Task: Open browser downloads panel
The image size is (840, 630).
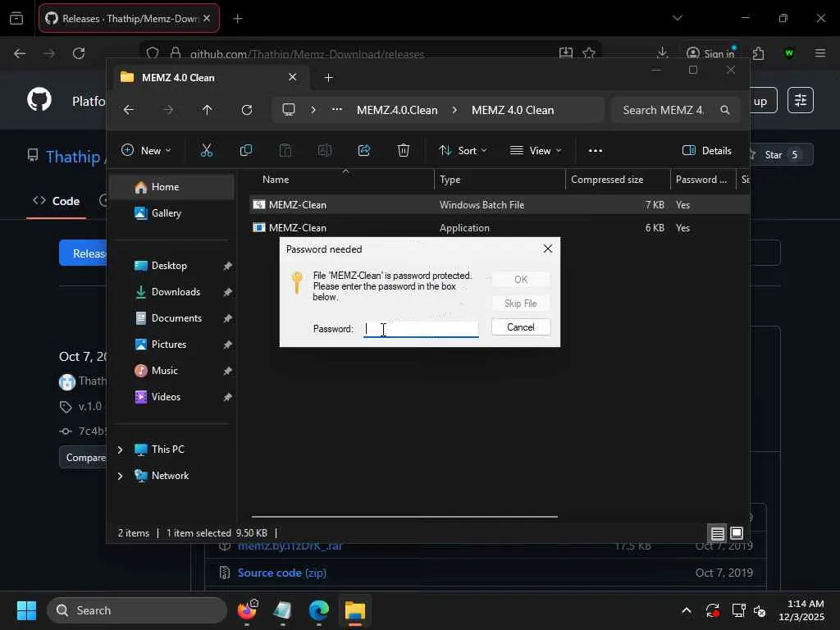Action: (662, 52)
